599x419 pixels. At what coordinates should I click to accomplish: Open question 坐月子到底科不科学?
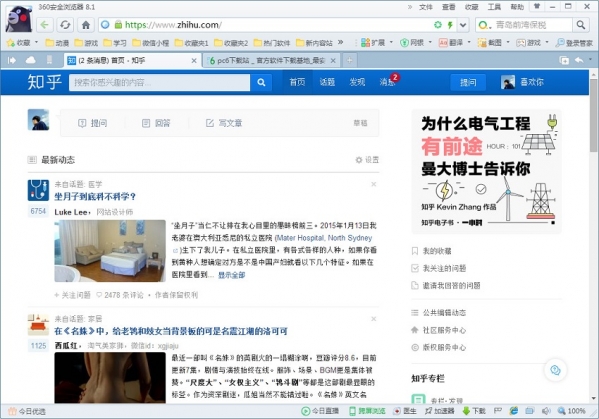tap(95, 197)
